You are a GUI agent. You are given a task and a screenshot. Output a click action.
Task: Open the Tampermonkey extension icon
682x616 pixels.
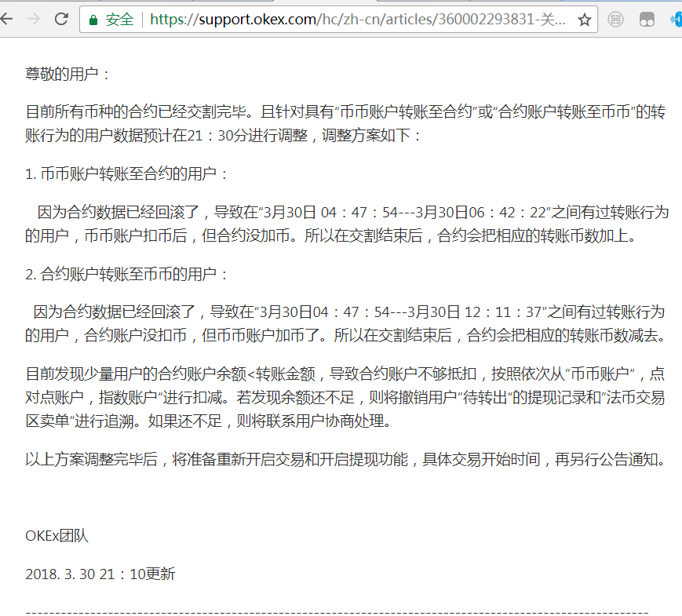click(x=647, y=20)
